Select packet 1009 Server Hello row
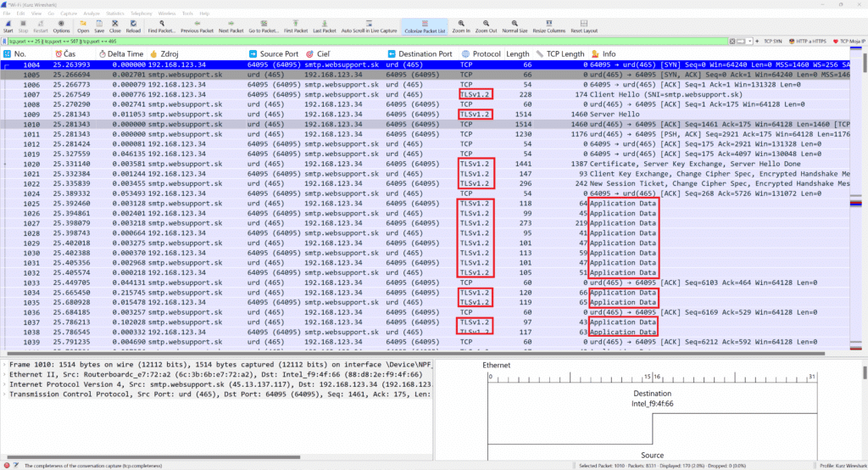868x470 pixels. [426, 115]
